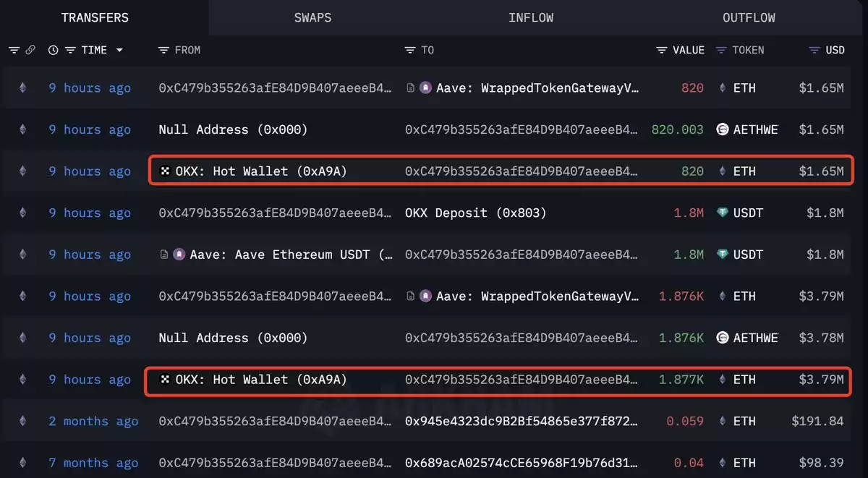Screen dimensions: 868x478
Task: Click the link chain icon in header
Action: point(30,50)
